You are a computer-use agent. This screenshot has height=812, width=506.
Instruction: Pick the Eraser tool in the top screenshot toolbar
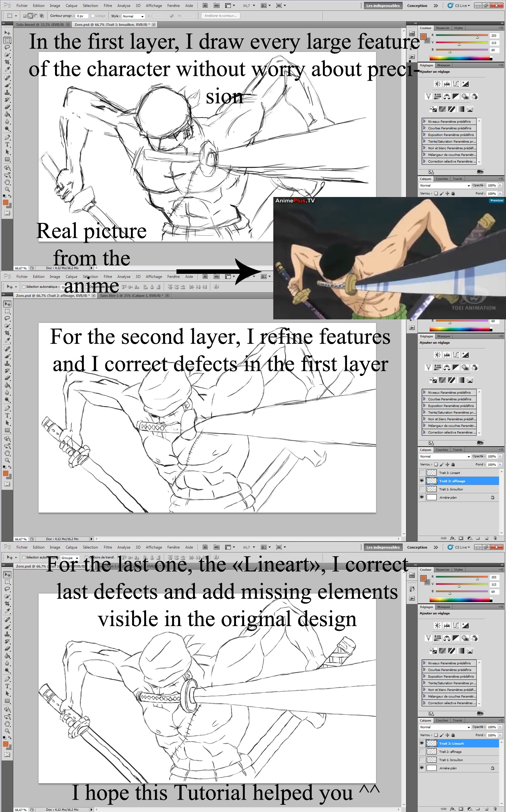pos(7,107)
